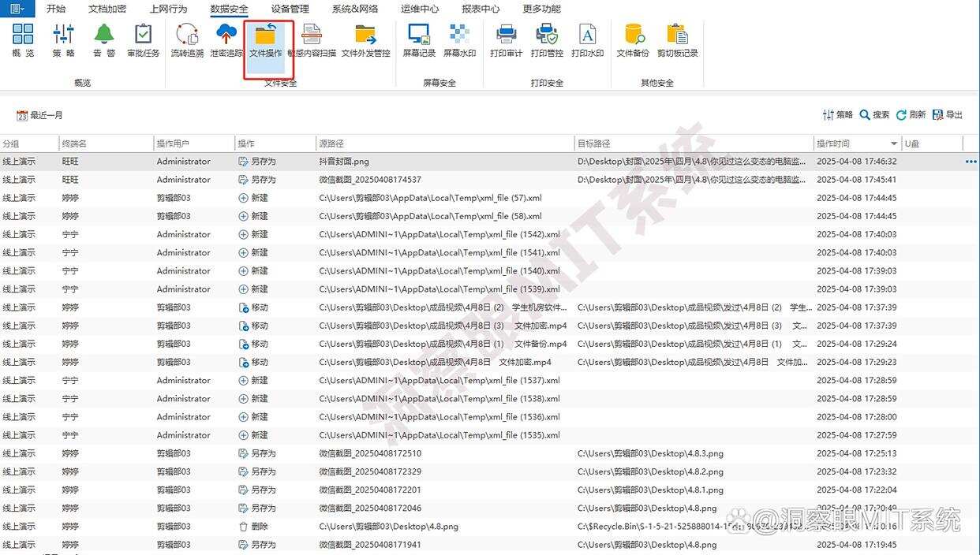980x555 pixels.
Task: Open 泄密追踪 leak tracking
Action: (226, 40)
